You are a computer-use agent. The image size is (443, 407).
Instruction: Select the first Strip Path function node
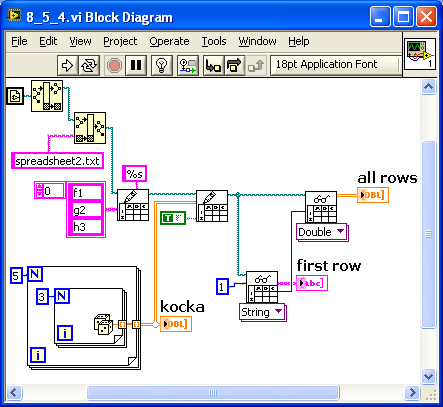(47, 96)
